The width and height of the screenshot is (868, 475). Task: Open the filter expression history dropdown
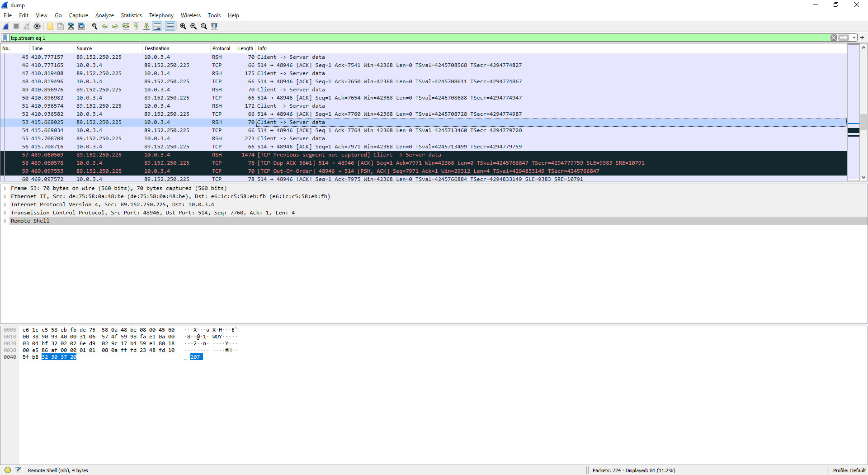(853, 38)
